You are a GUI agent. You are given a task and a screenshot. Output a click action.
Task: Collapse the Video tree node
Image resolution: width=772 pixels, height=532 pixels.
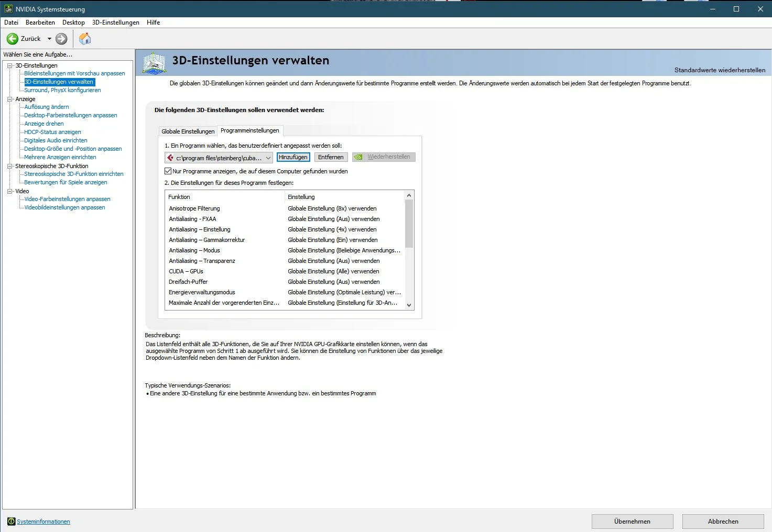9,191
